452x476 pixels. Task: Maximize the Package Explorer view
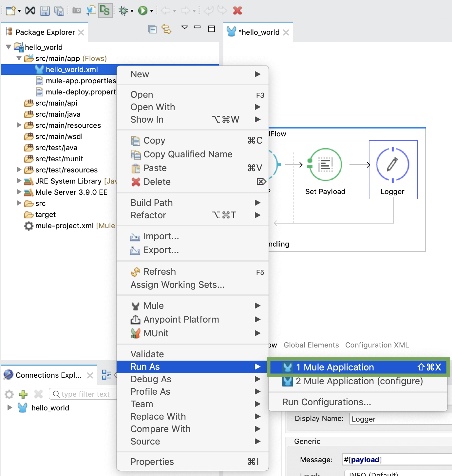212,29
